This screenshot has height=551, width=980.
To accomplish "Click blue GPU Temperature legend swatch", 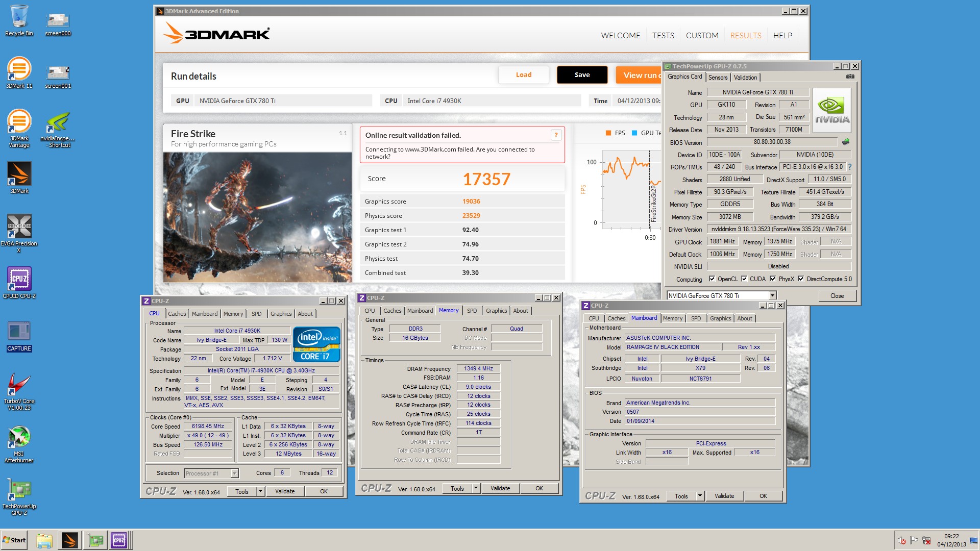I will pos(634,133).
